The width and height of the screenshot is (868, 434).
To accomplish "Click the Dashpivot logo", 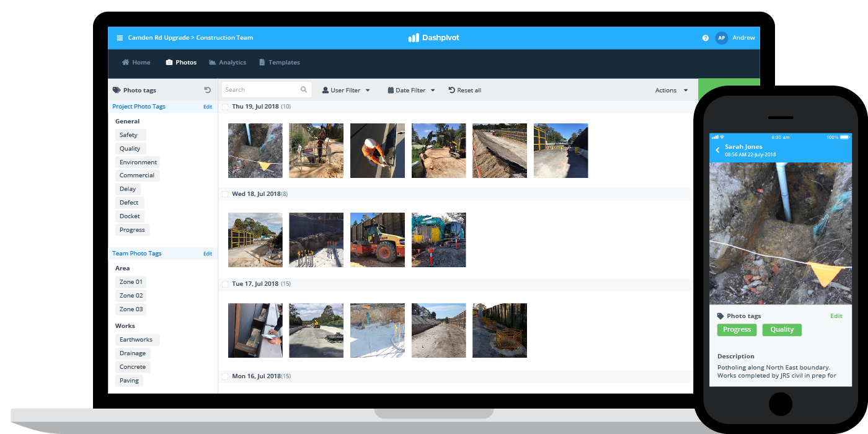I will pyautogui.click(x=433, y=38).
